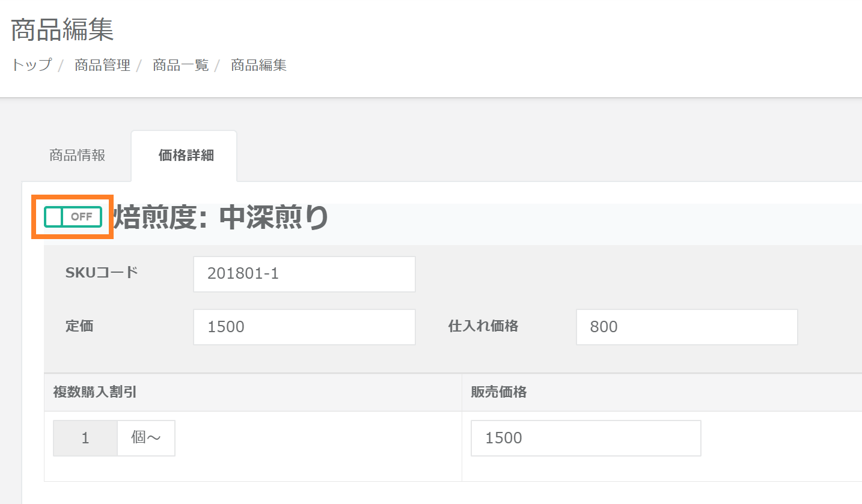Click the 個～ unit label
Screen dimensions: 862x504
point(146,438)
